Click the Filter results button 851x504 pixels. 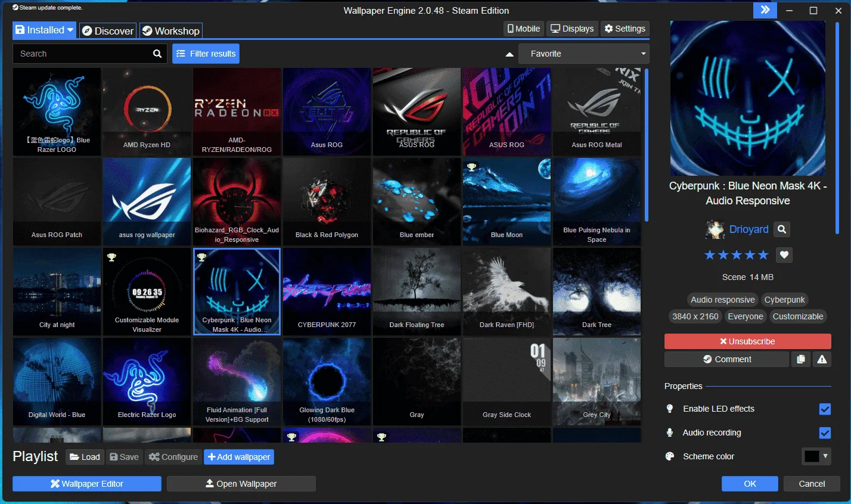pyautogui.click(x=206, y=54)
